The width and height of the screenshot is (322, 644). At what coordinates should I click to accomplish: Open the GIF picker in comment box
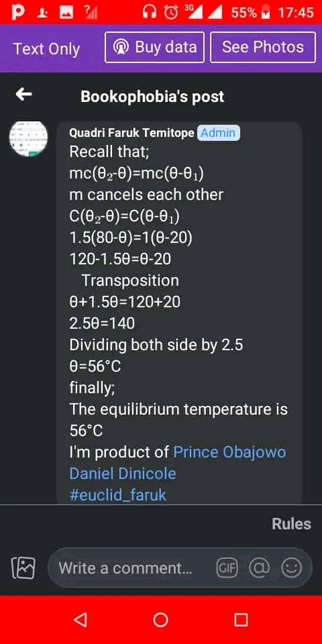pos(227,568)
